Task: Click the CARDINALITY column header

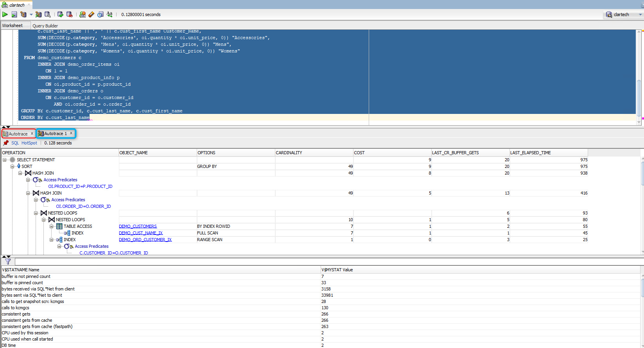Action: (314, 153)
